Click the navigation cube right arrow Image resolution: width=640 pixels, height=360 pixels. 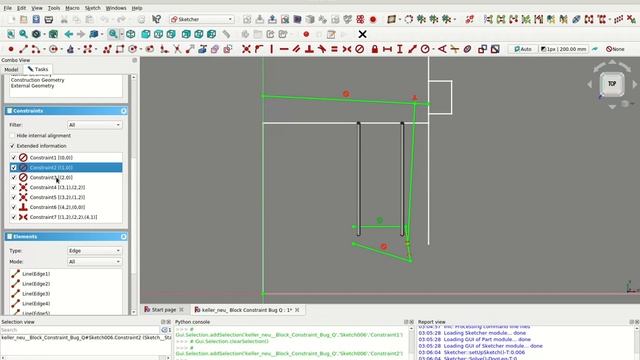coord(635,84)
